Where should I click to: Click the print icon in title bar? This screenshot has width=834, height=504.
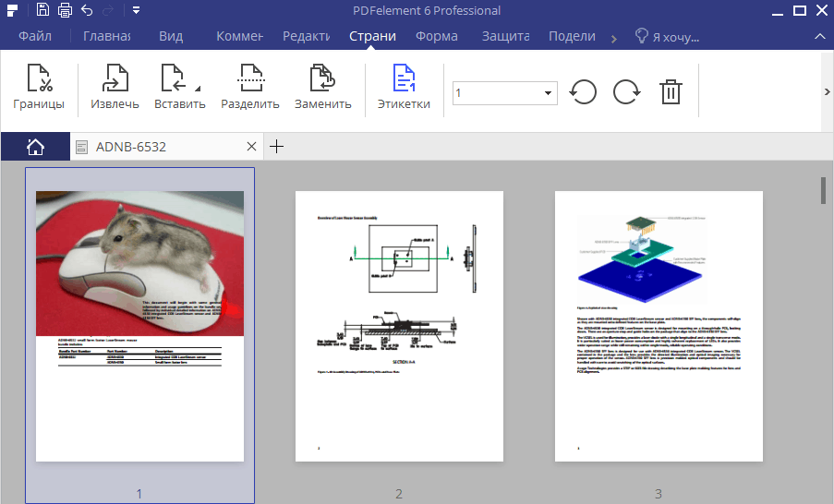click(x=65, y=11)
